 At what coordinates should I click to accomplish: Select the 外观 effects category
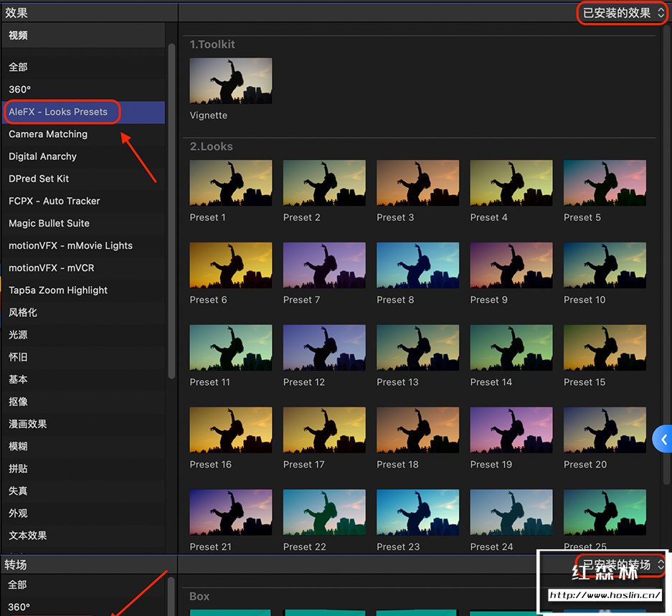click(x=83, y=513)
